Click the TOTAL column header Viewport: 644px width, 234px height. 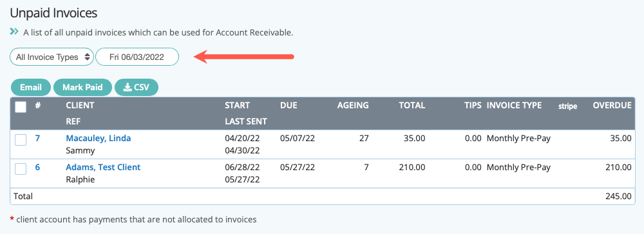click(412, 106)
